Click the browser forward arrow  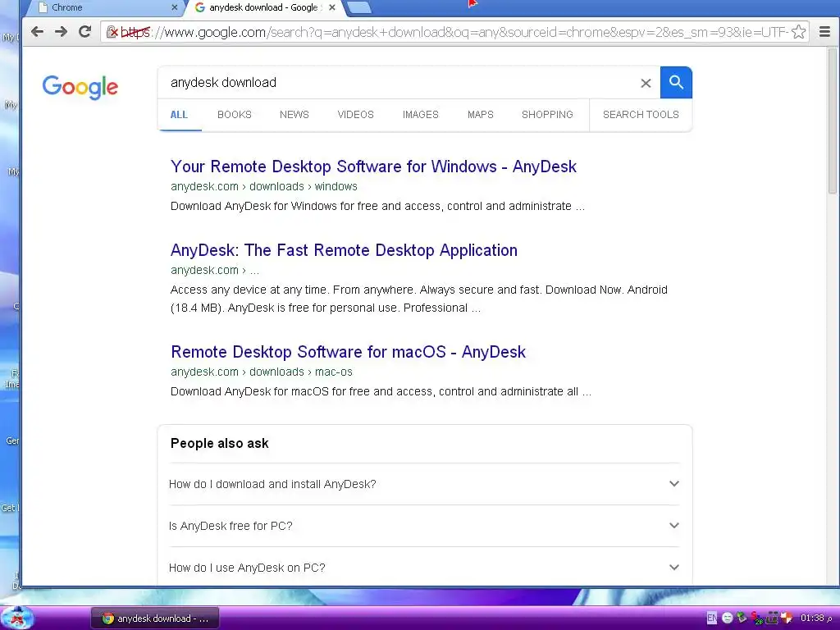point(61,32)
